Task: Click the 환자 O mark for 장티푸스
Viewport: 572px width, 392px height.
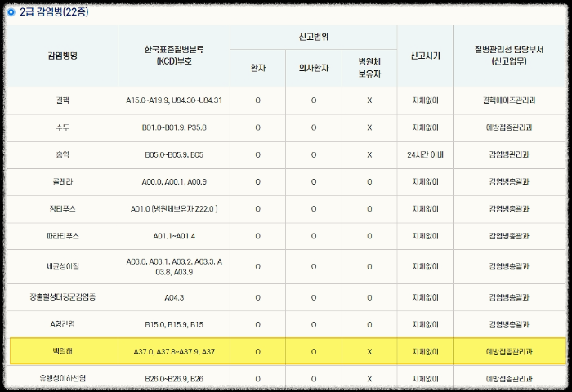Action: point(258,209)
